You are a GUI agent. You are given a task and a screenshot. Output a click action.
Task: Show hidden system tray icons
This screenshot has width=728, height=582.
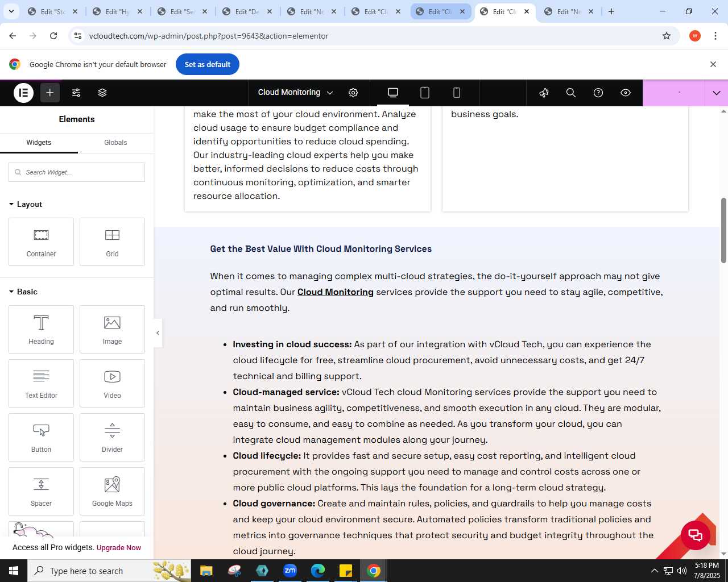click(x=654, y=571)
